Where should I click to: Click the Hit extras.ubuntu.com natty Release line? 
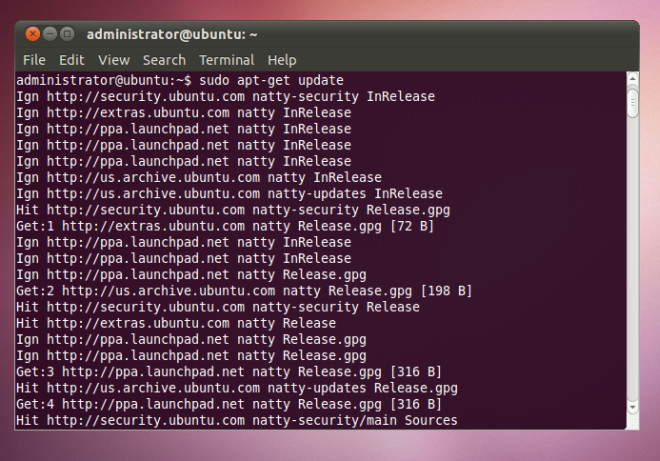point(176,323)
